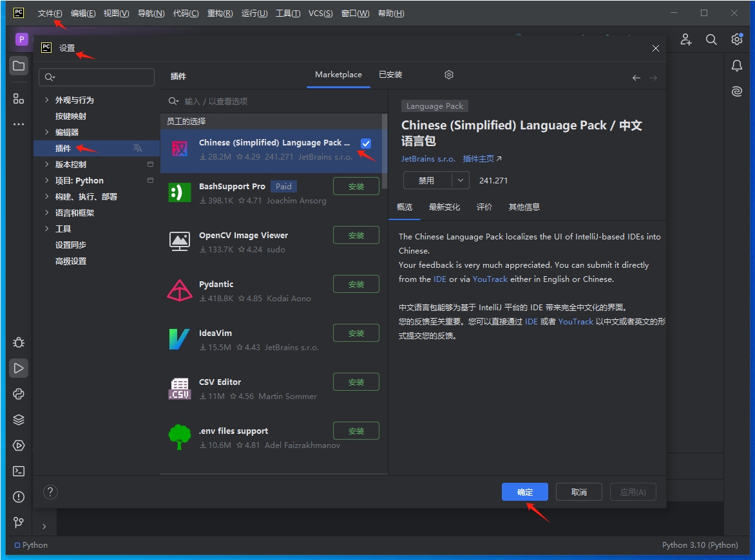Click the Search Everywhere magnifier icon
The height and width of the screenshot is (560, 755).
(711, 39)
